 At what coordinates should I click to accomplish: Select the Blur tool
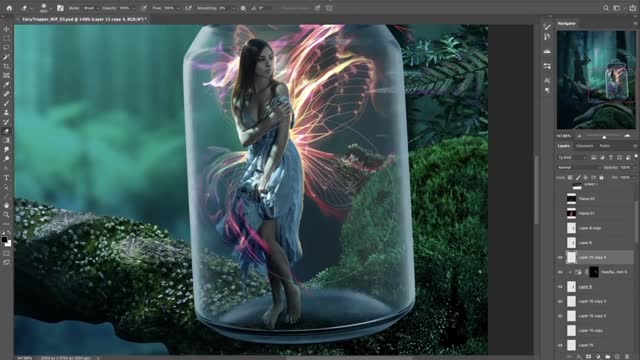[6, 149]
